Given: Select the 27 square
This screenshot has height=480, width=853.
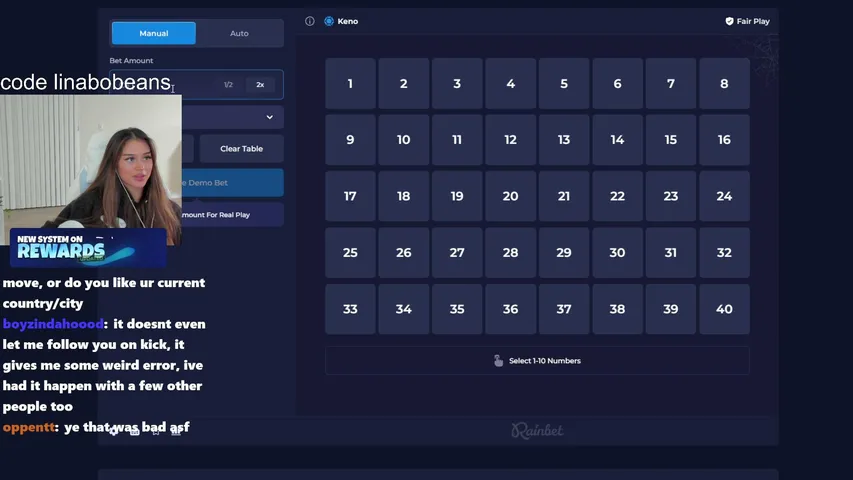Looking at the screenshot, I should coord(457,253).
